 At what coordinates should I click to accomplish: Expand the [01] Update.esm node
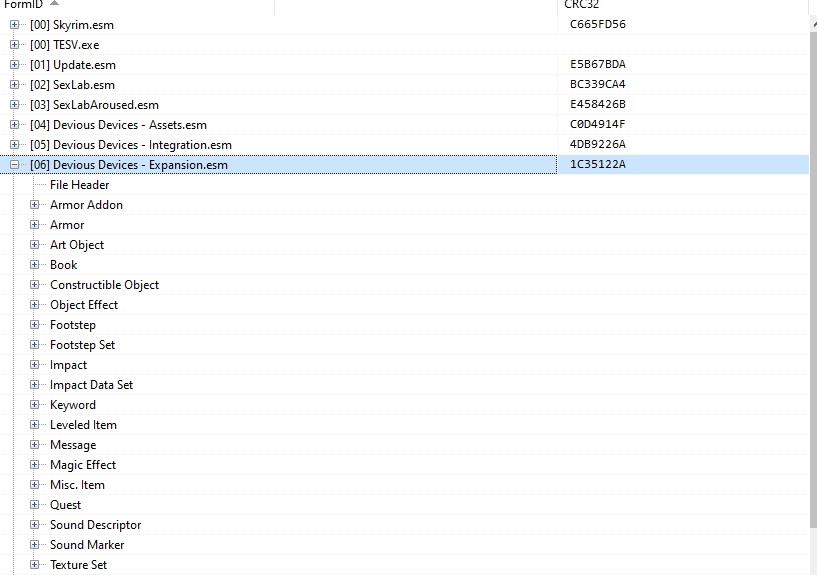pyautogui.click(x=15, y=65)
